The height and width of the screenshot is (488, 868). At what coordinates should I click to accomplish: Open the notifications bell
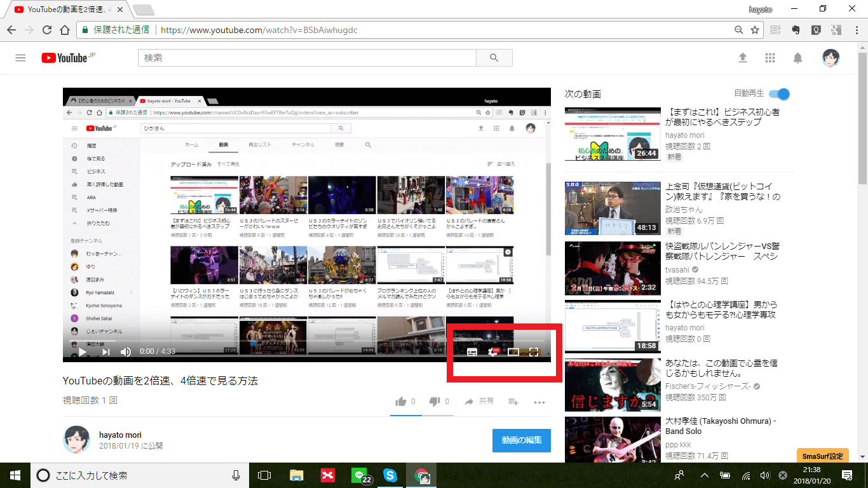tap(798, 58)
